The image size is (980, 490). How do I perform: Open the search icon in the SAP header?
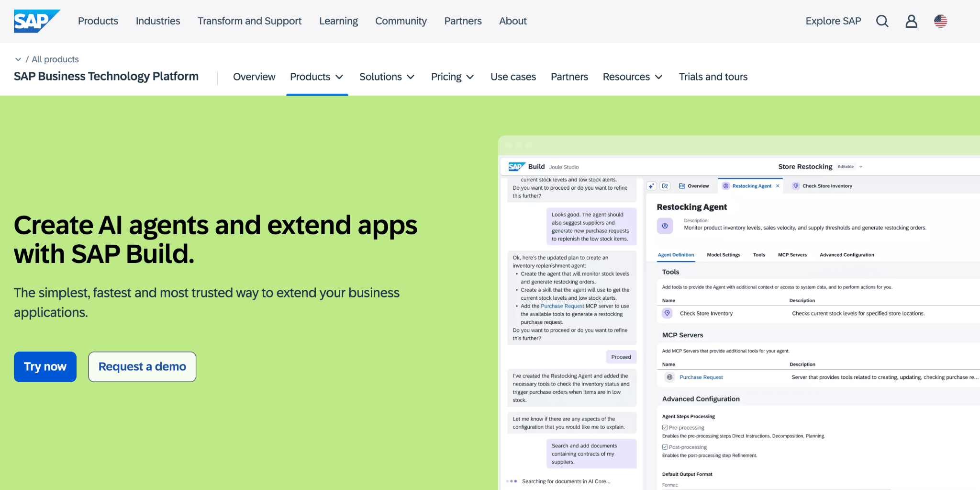tap(882, 21)
